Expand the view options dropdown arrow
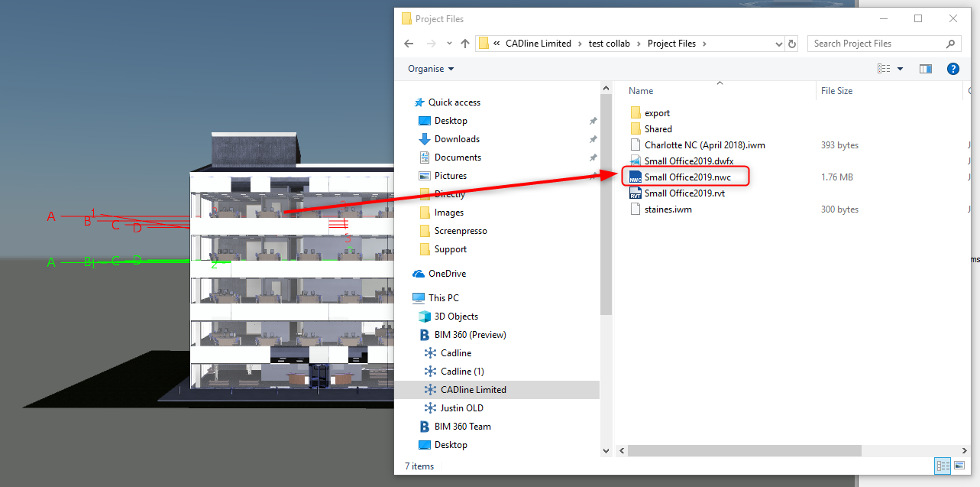 click(900, 69)
